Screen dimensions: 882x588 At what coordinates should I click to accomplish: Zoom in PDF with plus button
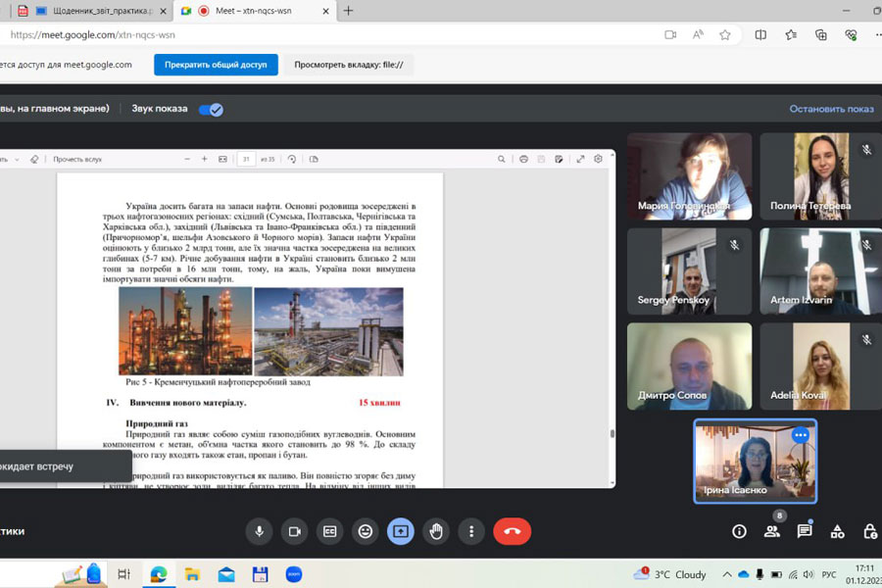(x=204, y=159)
